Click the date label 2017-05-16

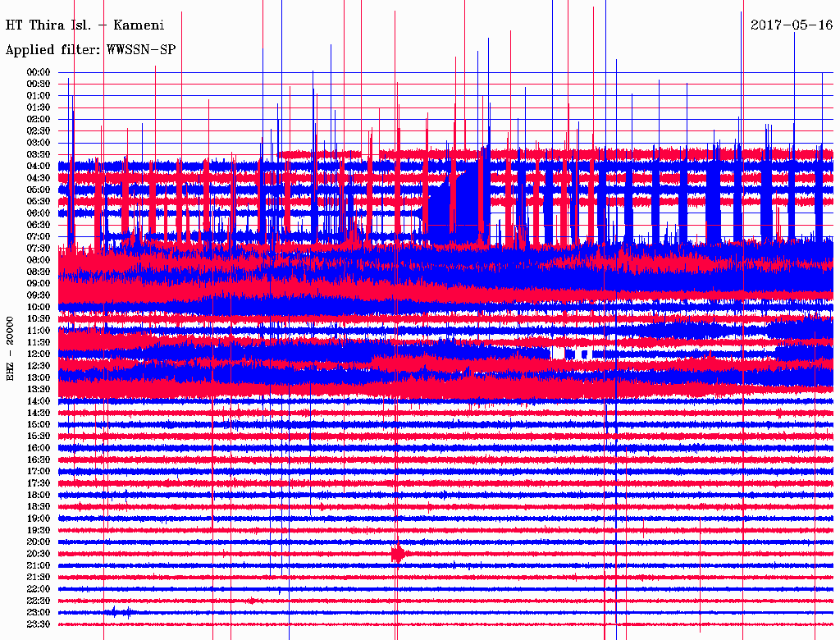point(792,25)
